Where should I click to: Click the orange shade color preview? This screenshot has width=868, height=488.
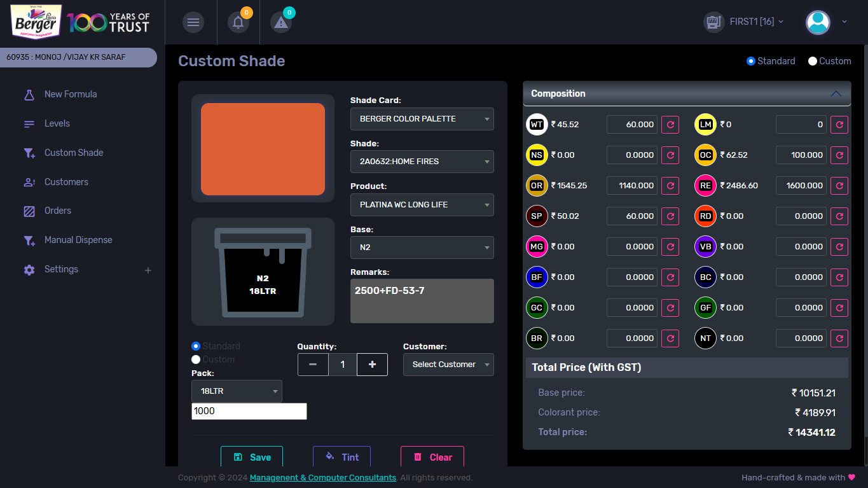(263, 149)
